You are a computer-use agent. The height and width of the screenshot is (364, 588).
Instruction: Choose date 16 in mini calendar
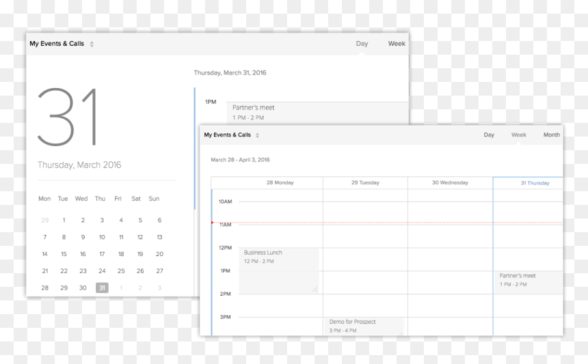point(83,254)
